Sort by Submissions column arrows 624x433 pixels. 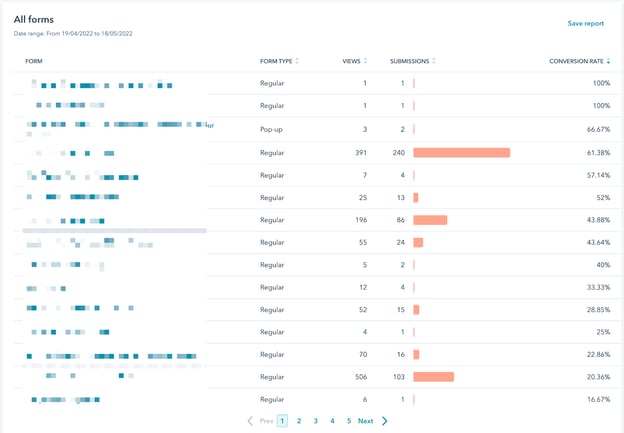[x=434, y=61]
